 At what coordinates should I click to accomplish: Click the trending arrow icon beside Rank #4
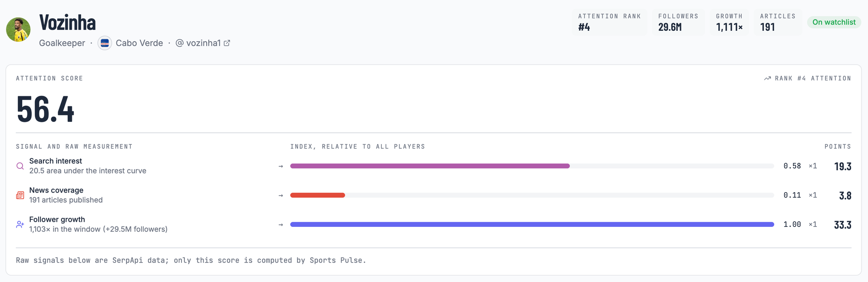pos(767,79)
